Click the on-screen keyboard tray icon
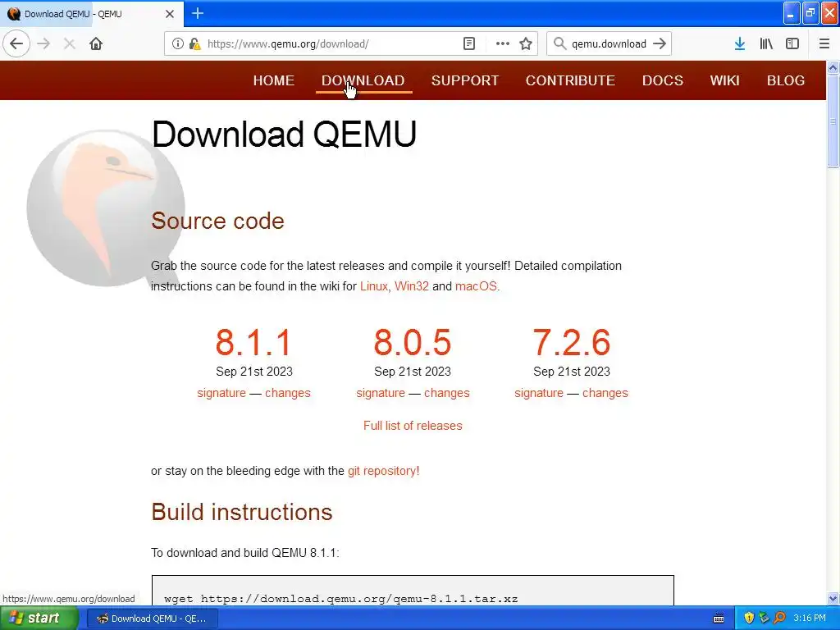Viewport: 840px width, 630px height. (719, 619)
